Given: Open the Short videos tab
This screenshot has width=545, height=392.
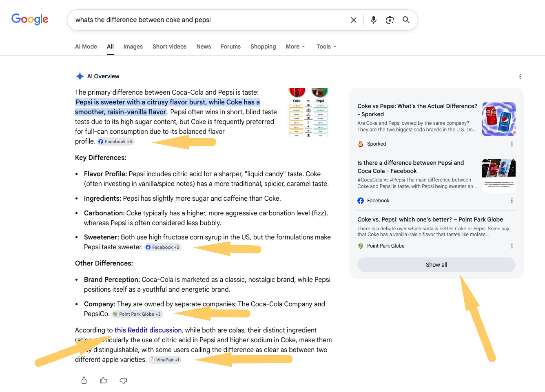Looking at the screenshot, I should click(x=170, y=47).
